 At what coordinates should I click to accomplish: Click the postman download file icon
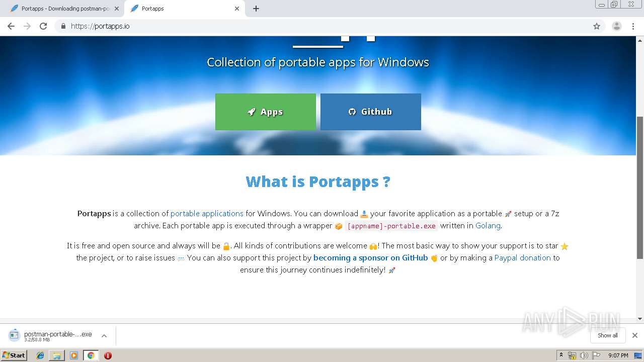click(x=14, y=335)
